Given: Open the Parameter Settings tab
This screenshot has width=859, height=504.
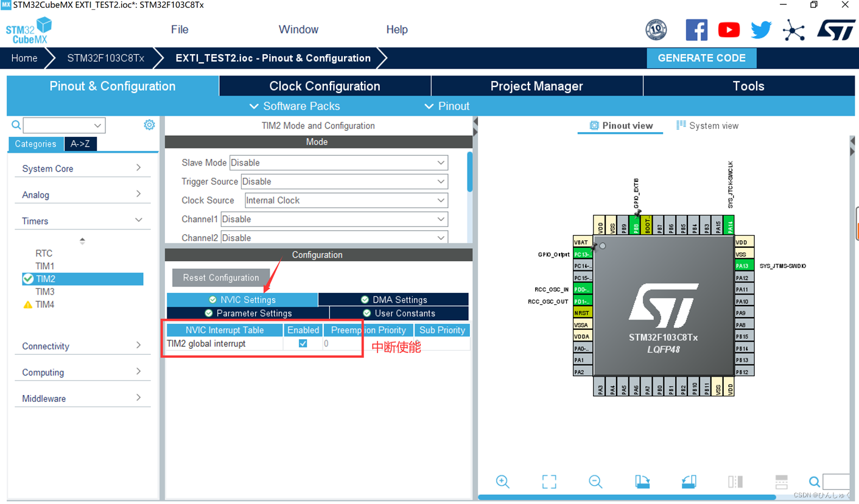Looking at the screenshot, I should (x=248, y=313).
